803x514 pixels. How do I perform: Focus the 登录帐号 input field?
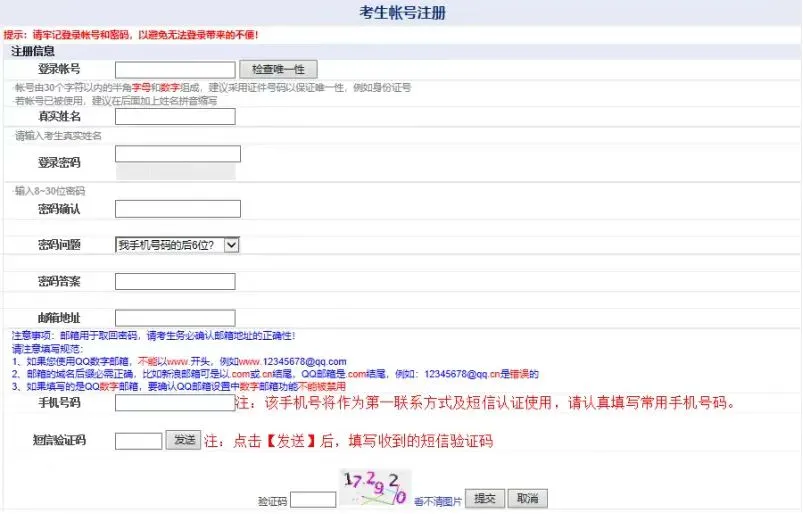(175, 69)
